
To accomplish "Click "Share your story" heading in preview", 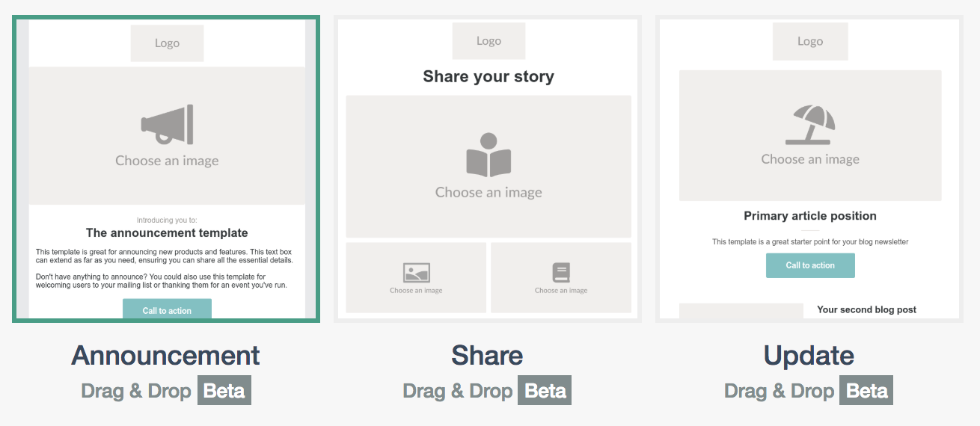I will click(x=489, y=76).
